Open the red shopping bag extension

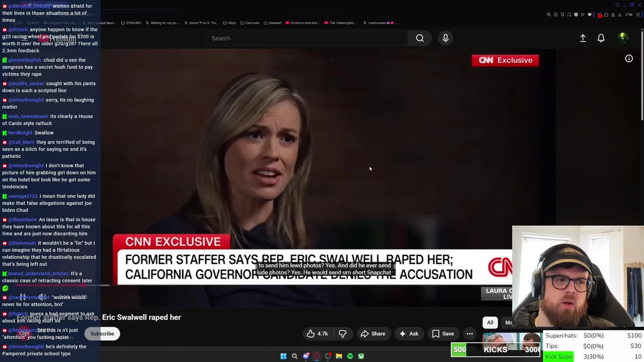pyautogui.click(x=600, y=15)
